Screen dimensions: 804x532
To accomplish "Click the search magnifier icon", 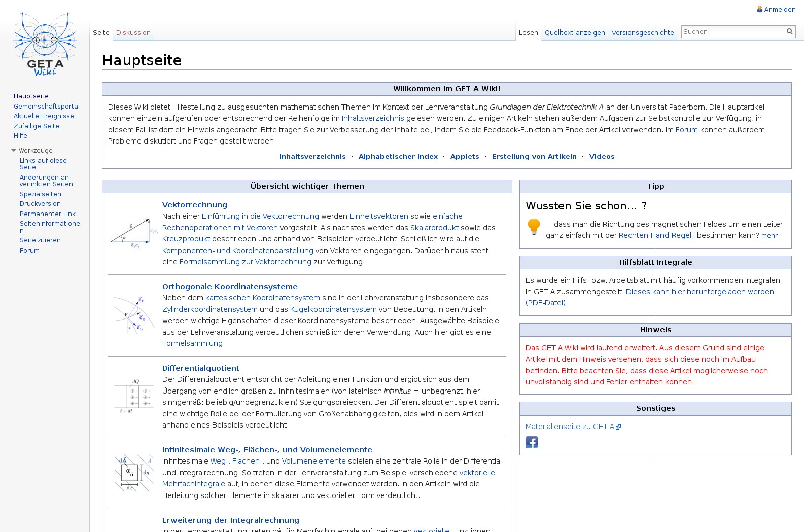I will [x=789, y=31].
